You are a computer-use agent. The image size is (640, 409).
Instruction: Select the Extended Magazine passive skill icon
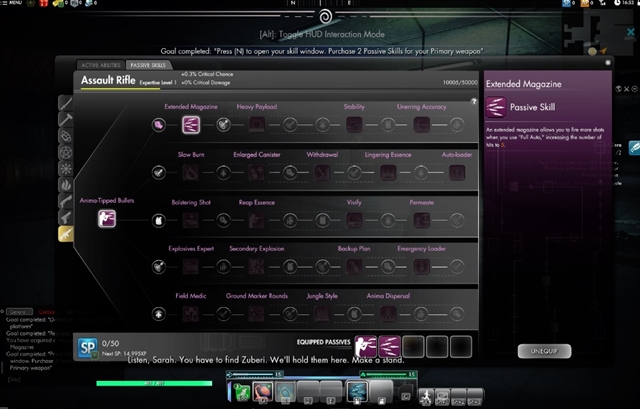pos(190,124)
